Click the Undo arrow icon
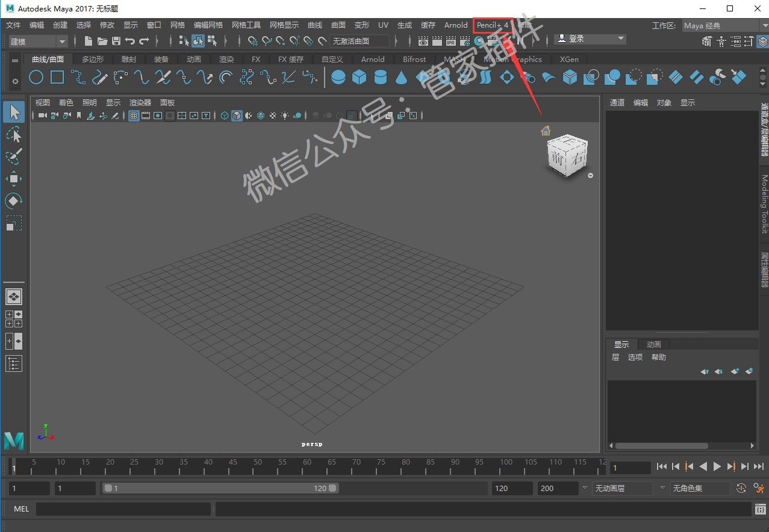The height and width of the screenshot is (532, 769). pos(130,41)
